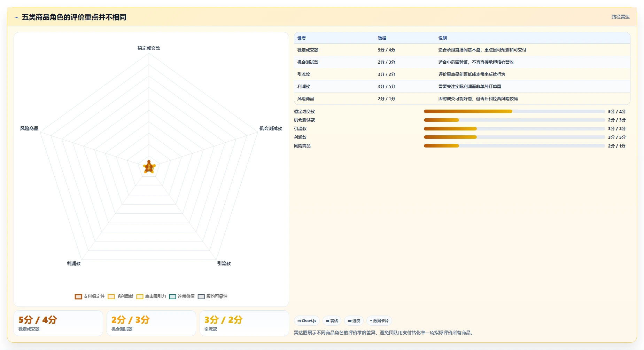Click description 适合小范围验证，不宜直接承担核心营收
This screenshot has width=644, height=350.
click(476, 62)
